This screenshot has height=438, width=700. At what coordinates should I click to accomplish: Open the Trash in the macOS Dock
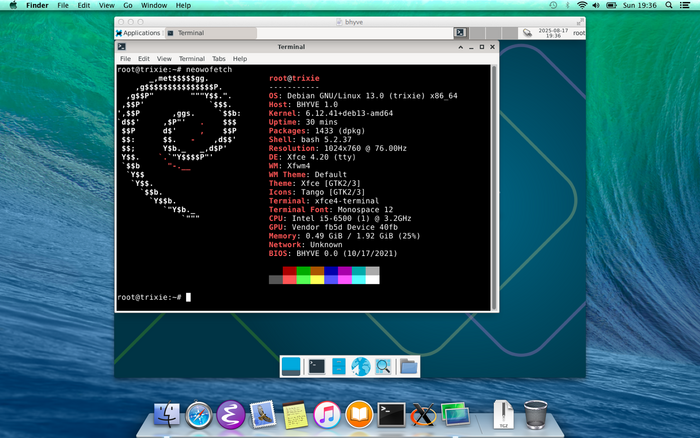click(x=535, y=415)
